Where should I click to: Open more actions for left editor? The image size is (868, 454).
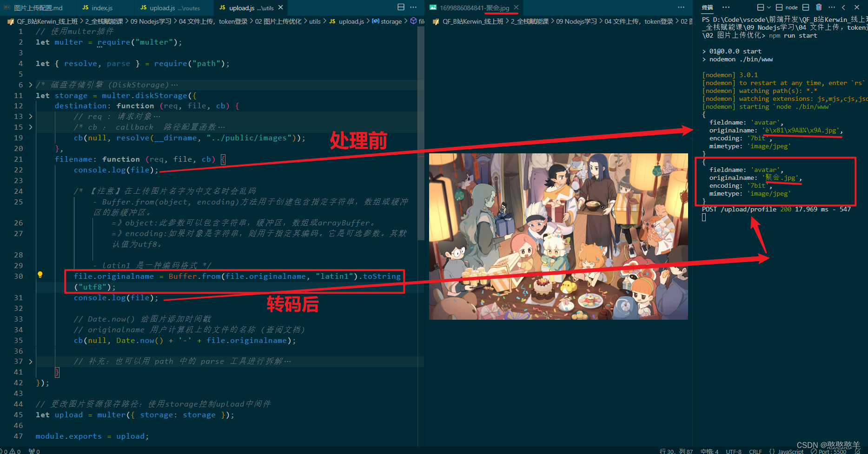pyautogui.click(x=413, y=7)
